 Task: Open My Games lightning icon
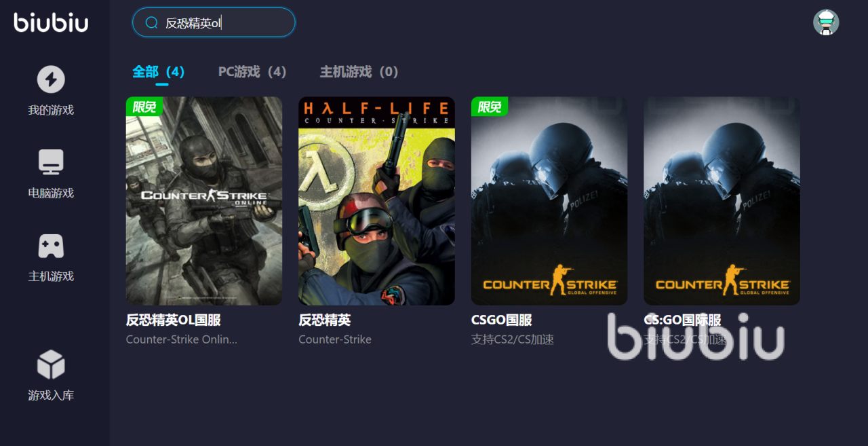[51, 79]
